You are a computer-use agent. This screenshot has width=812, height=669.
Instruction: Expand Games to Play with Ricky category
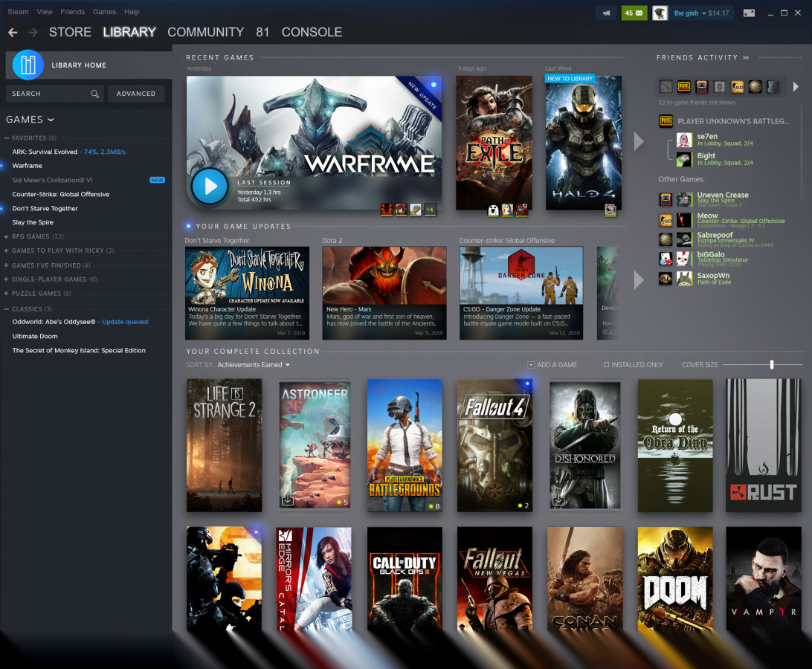point(6,251)
